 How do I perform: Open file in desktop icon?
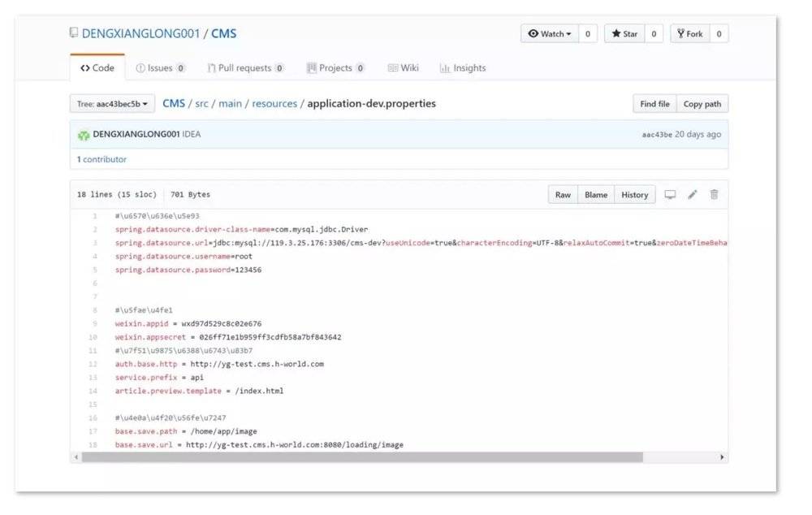[670, 195]
